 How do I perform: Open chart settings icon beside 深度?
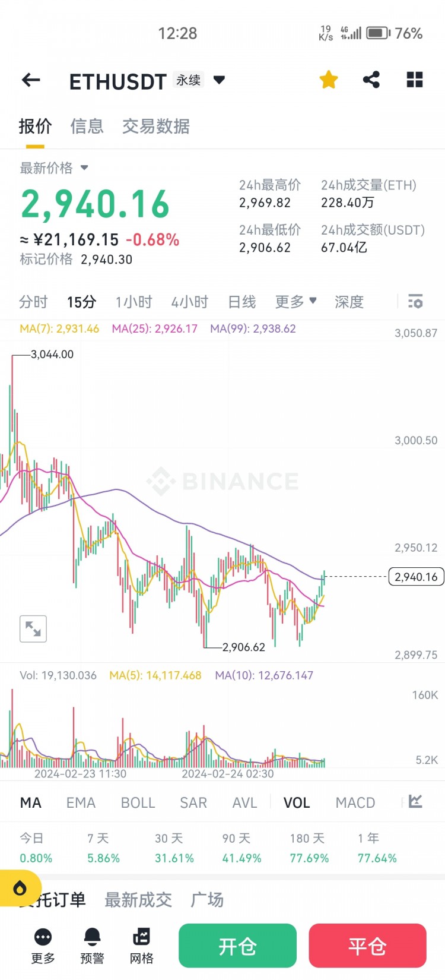click(x=415, y=302)
